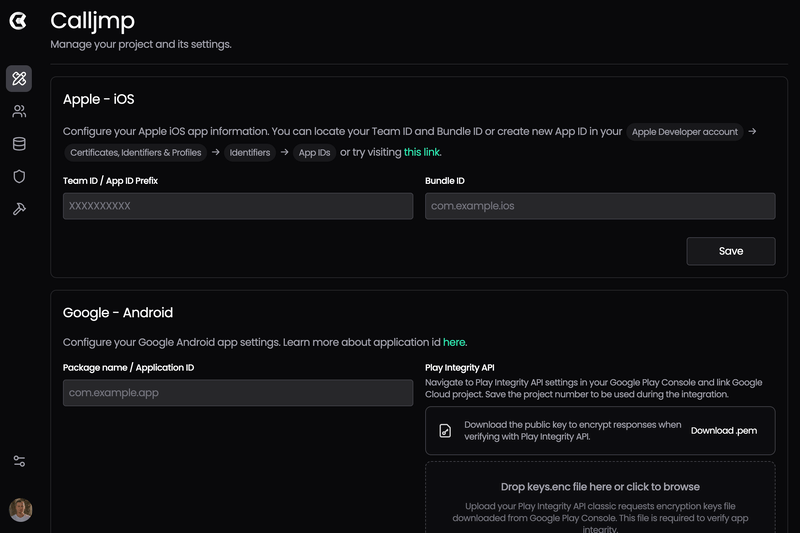Click the key file icon beside Download

[x=445, y=431]
